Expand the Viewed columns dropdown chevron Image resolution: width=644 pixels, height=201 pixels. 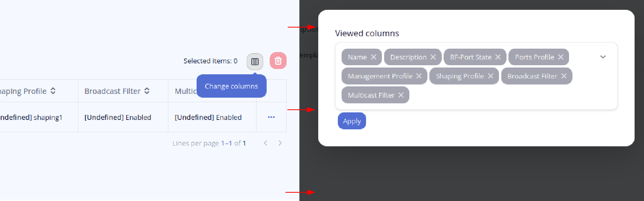pyautogui.click(x=603, y=57)
